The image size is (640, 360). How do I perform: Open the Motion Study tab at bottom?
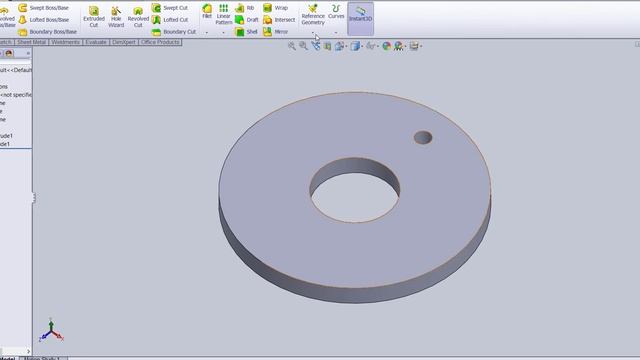tap(42, 358)
